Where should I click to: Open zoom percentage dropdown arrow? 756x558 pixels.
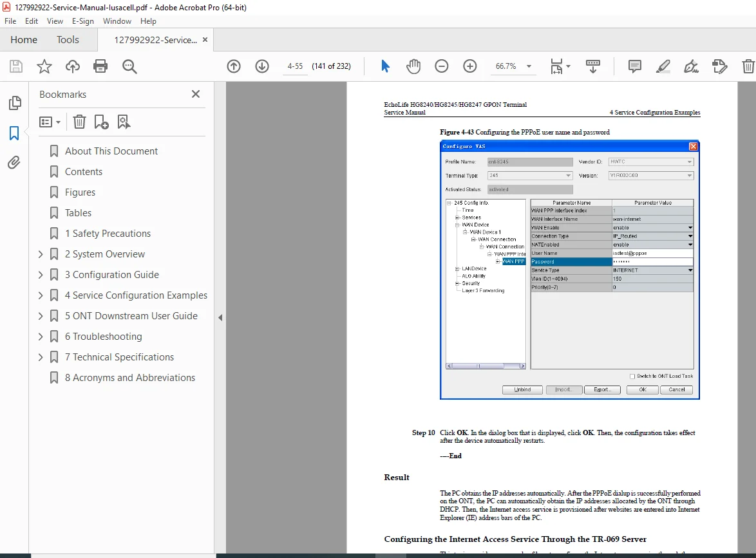pos(529,66)
